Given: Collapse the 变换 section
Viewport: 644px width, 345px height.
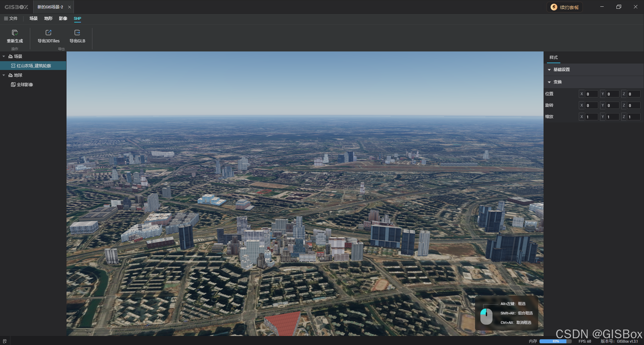Looking at the screenshot, I should click(549, 82).
